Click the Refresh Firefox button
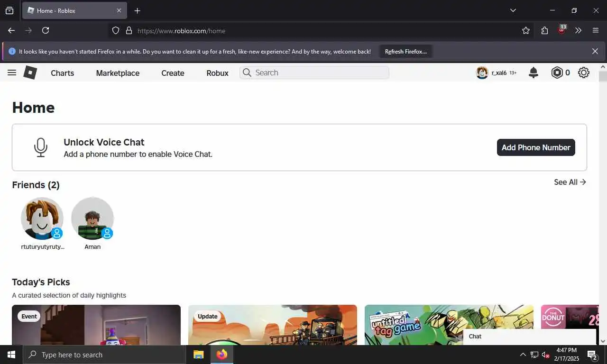Viewport: 607px width, 364px height. pyautogui.click(x=406, y=51)
